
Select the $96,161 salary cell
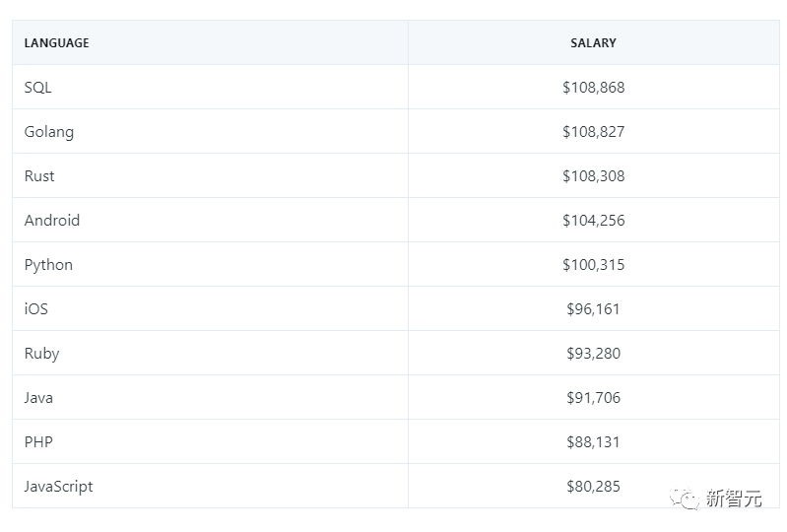coord(593,309)
